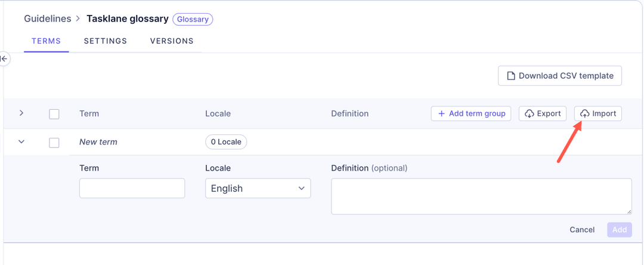
Task: Cancel adding the new term
Action: point(582,230)
